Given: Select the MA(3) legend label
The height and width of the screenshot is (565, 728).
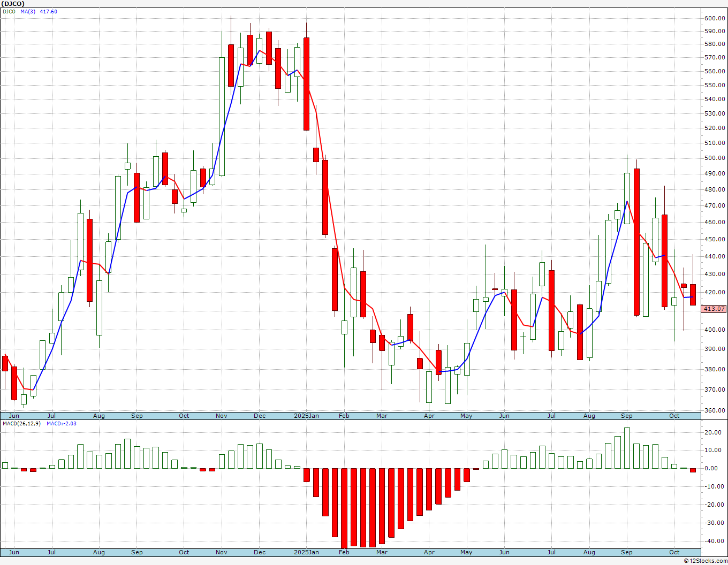Looking at the screenshot, I should click(28, 11).
